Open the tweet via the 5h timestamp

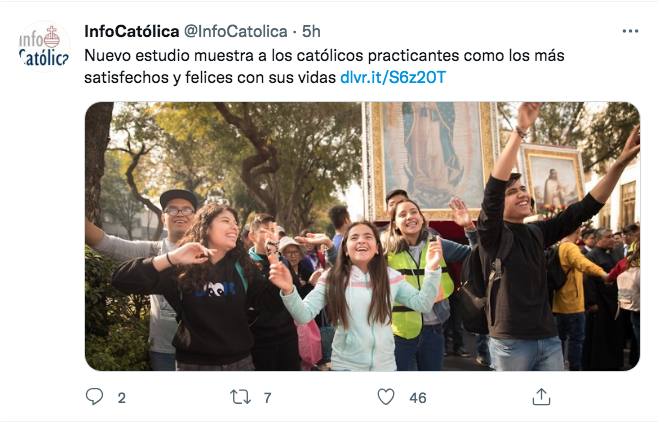click(311, 31)
